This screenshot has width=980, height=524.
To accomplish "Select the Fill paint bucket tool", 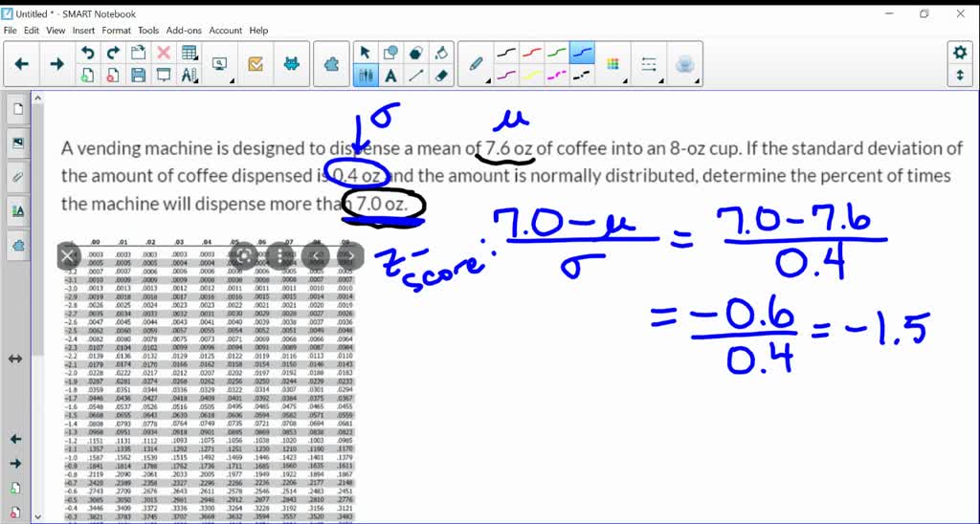I will tap(441, 53).
